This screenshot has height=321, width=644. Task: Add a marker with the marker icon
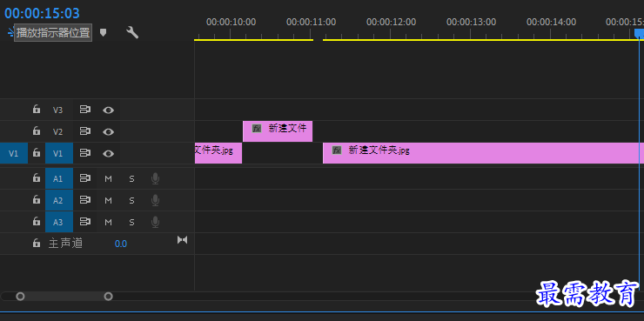pyautogui.click(x=103, y=32)
